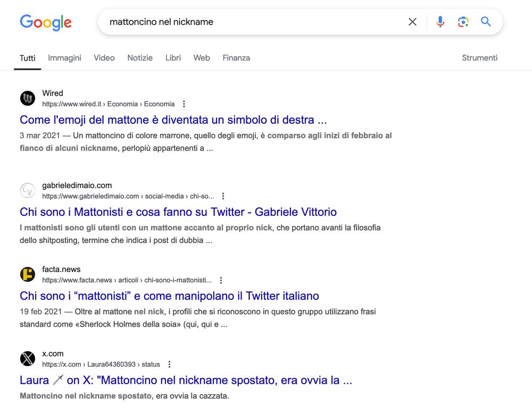Click the wired.it Economia URL breadcrumb
The width and height of the screenshot is (532, 414).
tap(108, 104)
